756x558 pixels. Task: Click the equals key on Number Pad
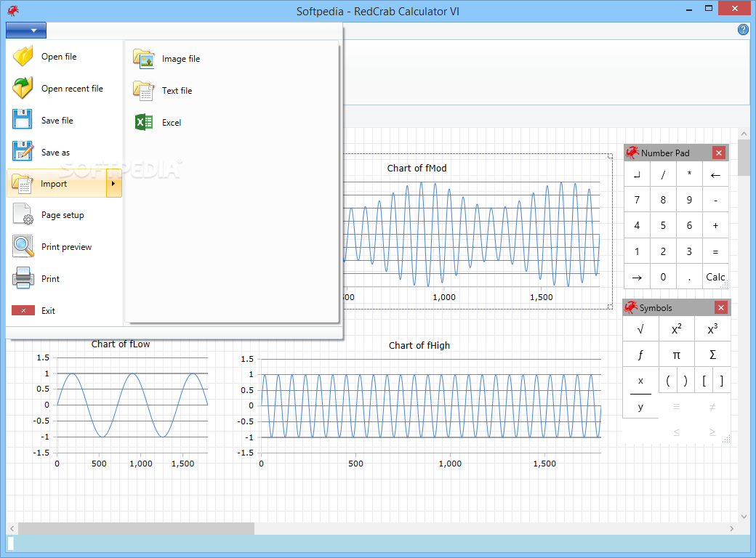coord(715,251)
